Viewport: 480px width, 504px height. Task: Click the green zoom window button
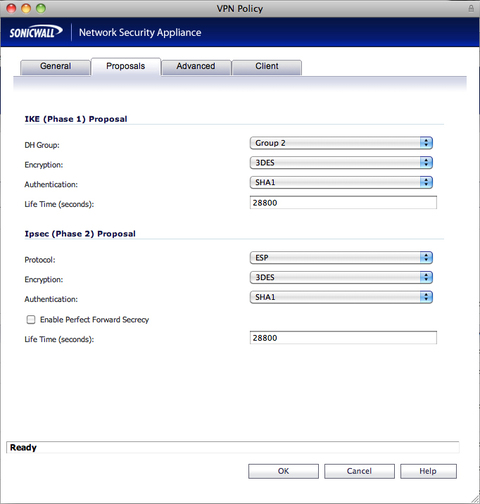tap(41, 8)
